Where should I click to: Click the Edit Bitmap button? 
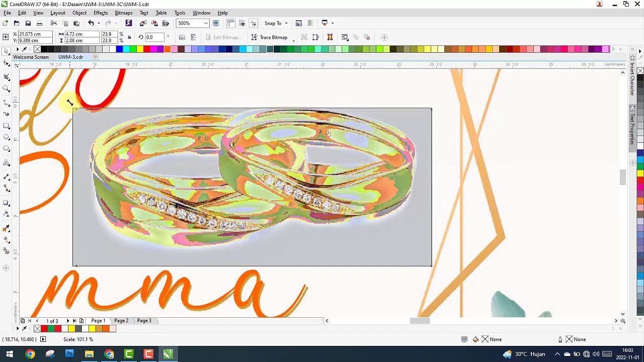223,37
